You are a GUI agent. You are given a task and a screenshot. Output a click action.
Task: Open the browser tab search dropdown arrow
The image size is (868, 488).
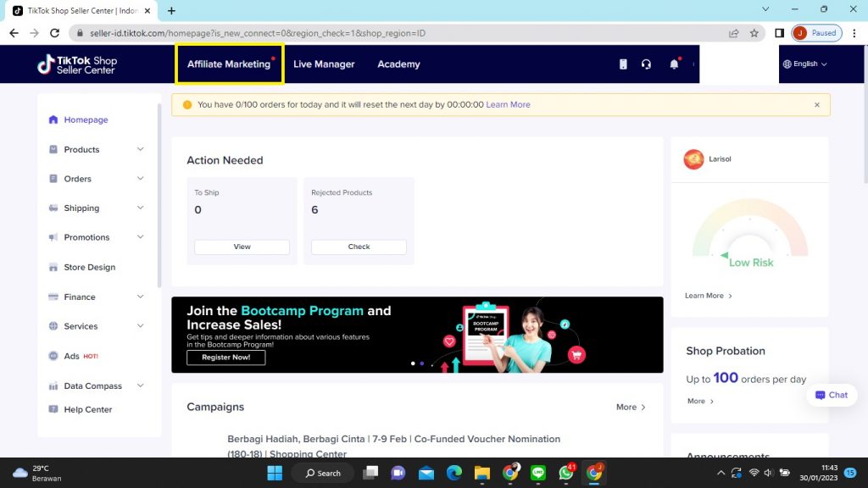[765, 9]
